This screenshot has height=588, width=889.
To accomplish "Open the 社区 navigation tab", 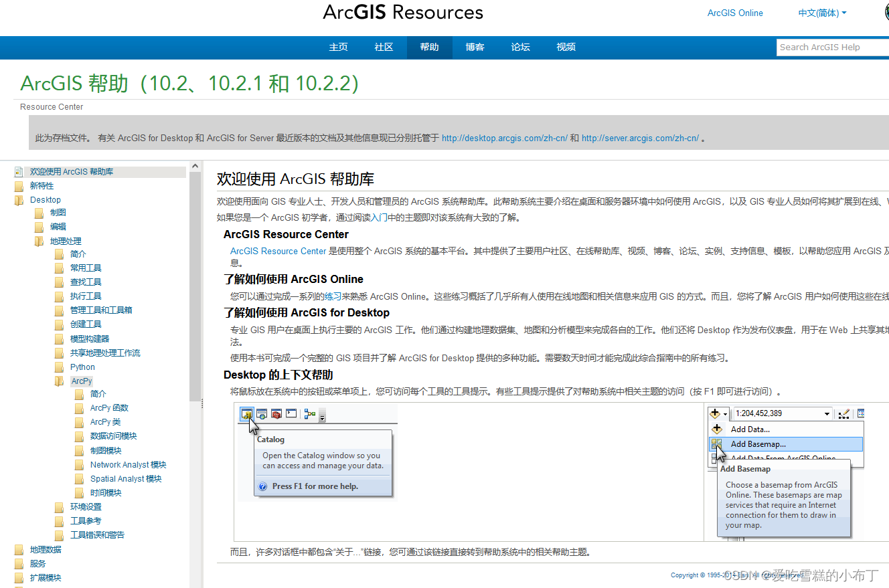I will tap(384, 47).
